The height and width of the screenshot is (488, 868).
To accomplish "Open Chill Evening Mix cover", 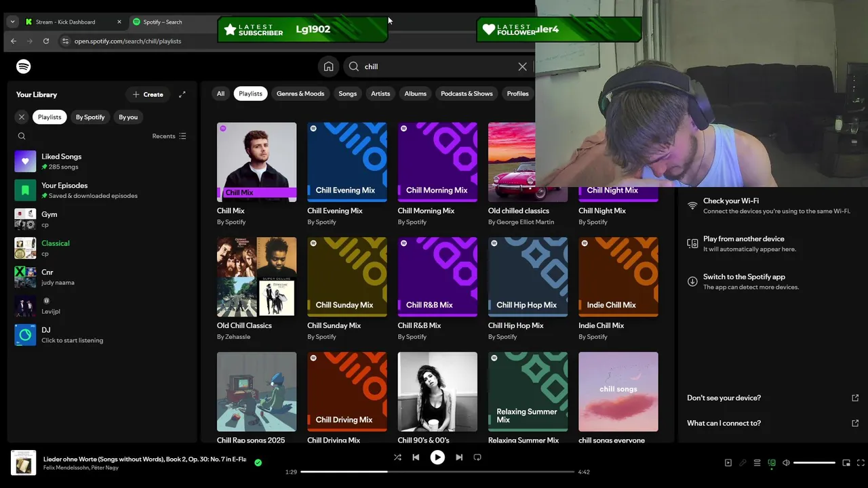I will (347, 162).
